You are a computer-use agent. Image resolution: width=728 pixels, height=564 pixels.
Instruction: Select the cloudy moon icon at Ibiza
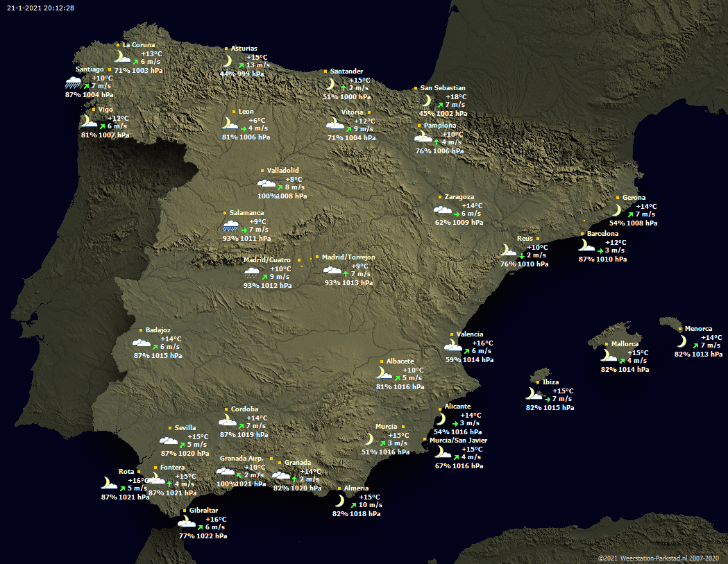coord(533,394)
